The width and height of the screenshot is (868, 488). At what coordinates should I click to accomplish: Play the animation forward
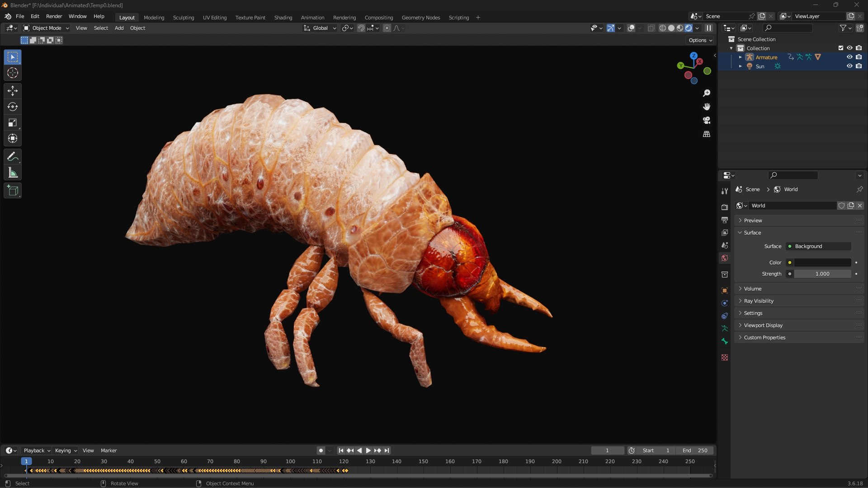[368, 450]
